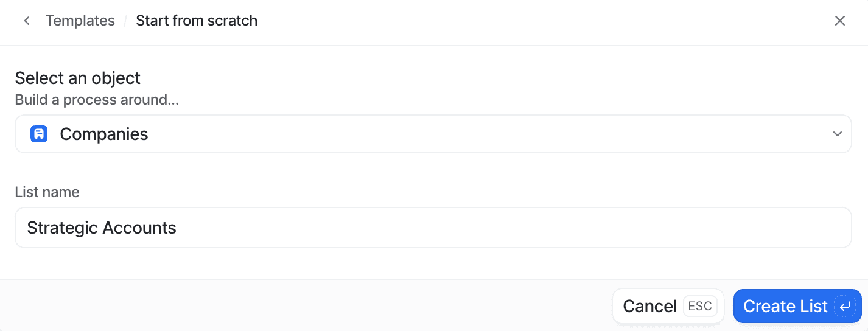Click the blue Companies object icon
868x331 pixels.
[x=39, y=134]
